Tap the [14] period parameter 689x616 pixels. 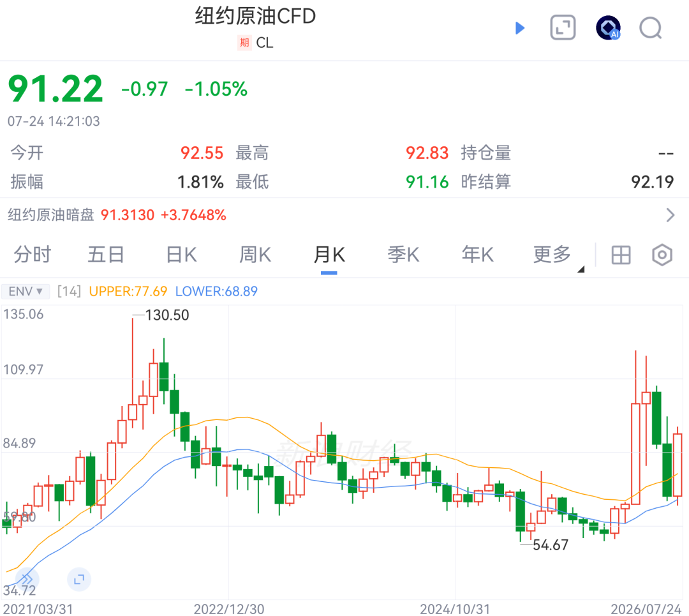pos(69,291)
